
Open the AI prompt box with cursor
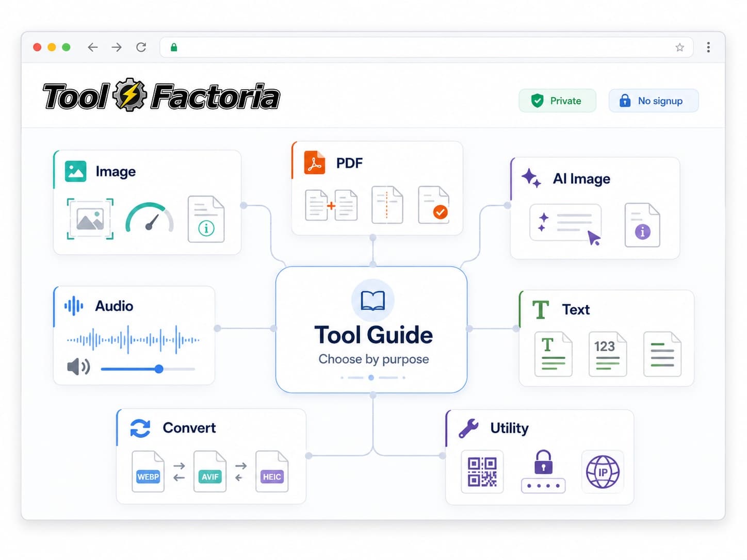point(566,224)
